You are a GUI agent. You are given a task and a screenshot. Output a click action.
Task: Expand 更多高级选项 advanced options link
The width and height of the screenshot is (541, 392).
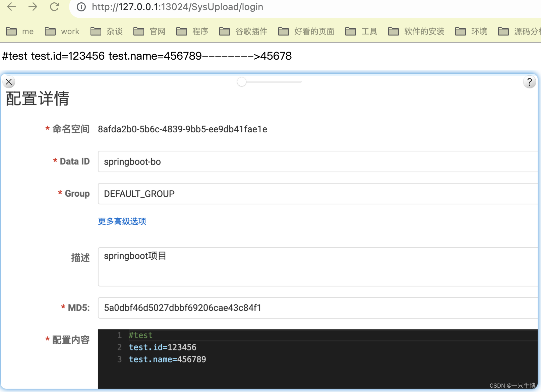pos(122,221)
